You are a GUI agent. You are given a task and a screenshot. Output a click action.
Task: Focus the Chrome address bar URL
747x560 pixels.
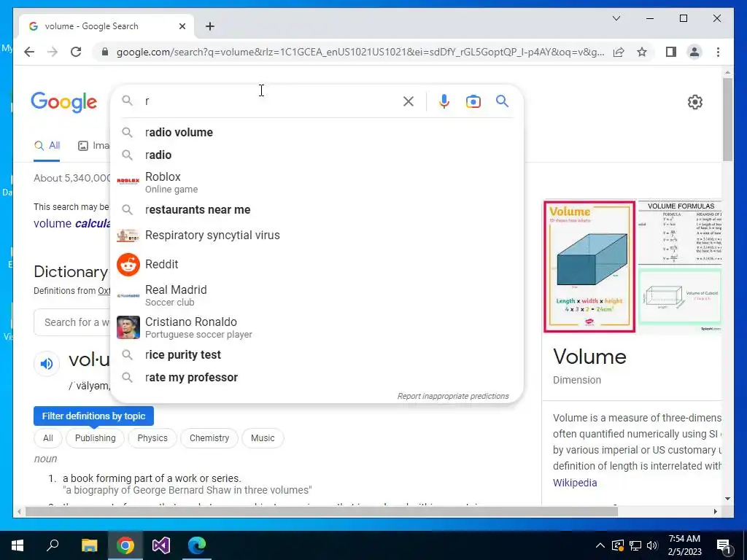[360, 52]
